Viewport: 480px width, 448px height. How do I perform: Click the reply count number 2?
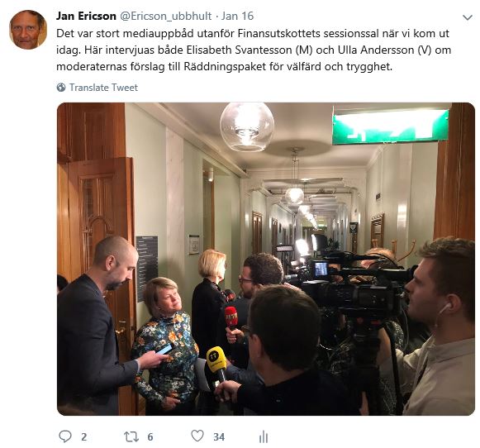[x=84, y=437]
